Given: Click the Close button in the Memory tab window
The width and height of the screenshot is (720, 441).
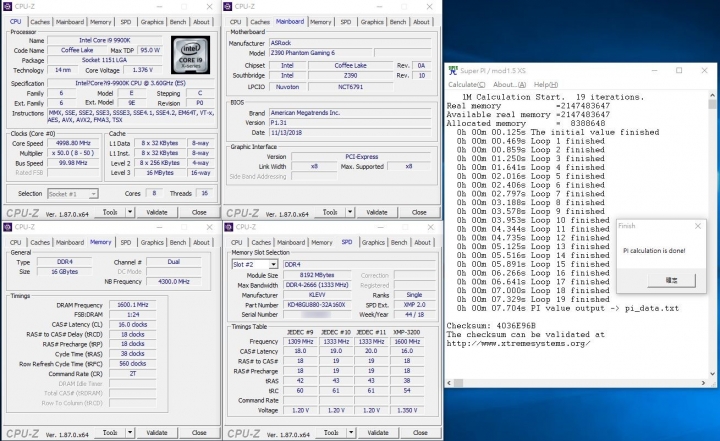Looking at the screenshot, I should coord(199,433).
